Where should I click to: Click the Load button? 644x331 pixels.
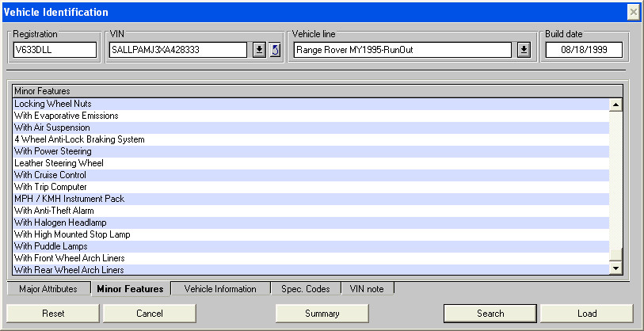click(587, 314)
